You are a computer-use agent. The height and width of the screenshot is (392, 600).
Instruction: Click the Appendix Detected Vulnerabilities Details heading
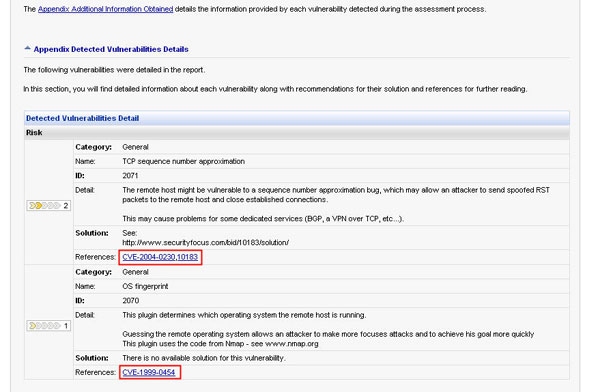pyautogui.click(x=111, y=49)
